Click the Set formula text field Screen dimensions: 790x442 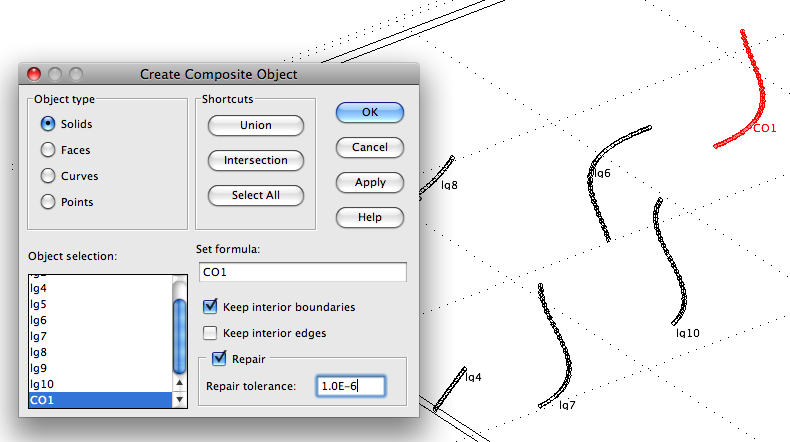(x=302, y=272)
